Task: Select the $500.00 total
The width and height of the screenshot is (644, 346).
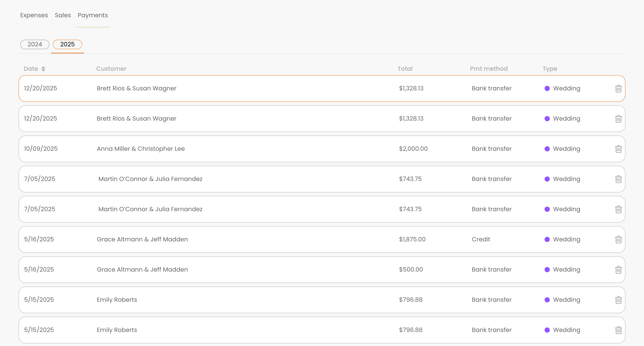Action: point(411,269)
